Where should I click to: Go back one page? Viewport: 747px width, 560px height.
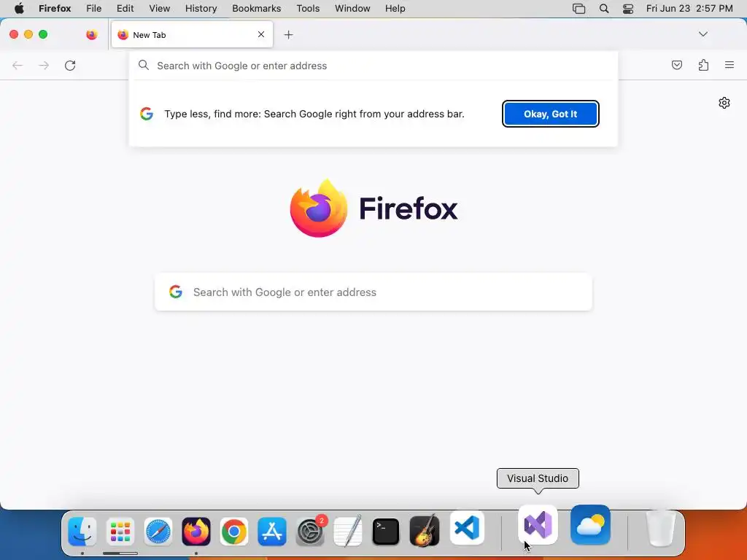click(x=18, y=65)
